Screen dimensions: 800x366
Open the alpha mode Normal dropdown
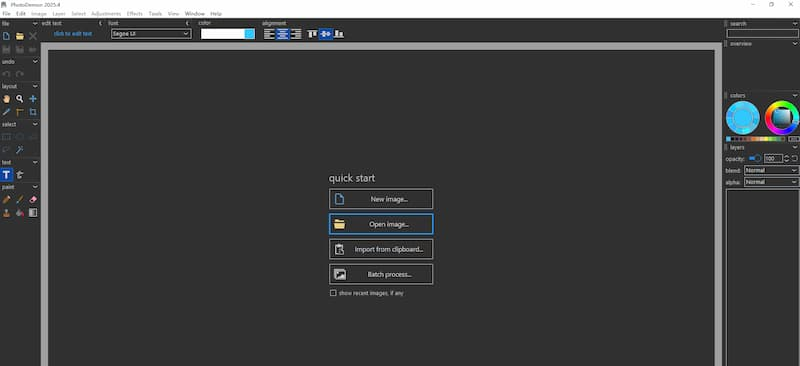point(771,182)
